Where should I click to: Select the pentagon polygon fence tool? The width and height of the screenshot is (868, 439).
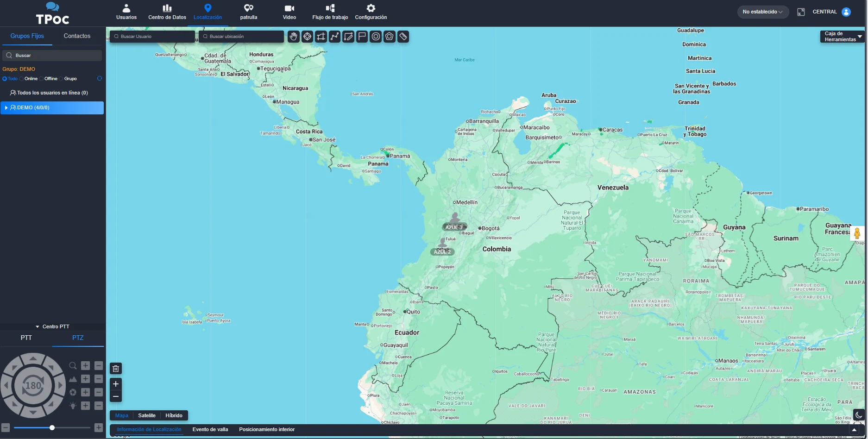click(x=390, y=37)
